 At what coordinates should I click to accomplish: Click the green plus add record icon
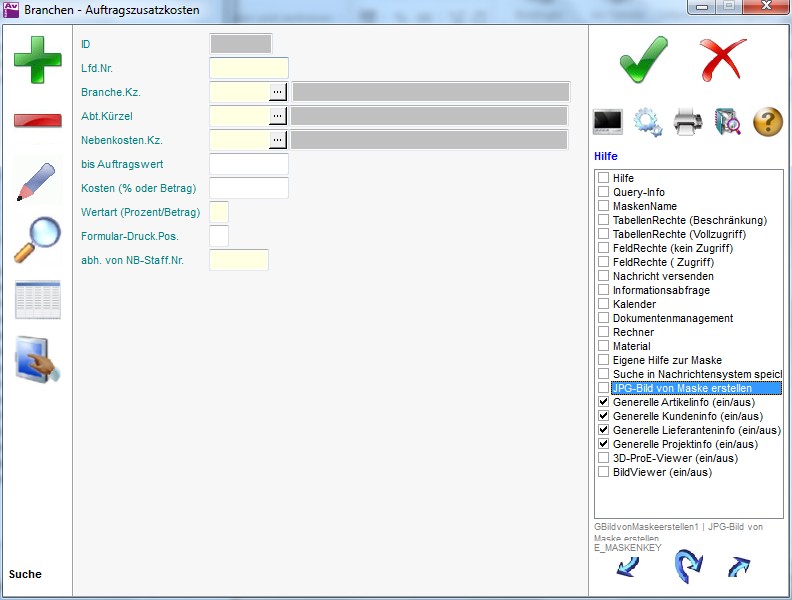[37, 58]
